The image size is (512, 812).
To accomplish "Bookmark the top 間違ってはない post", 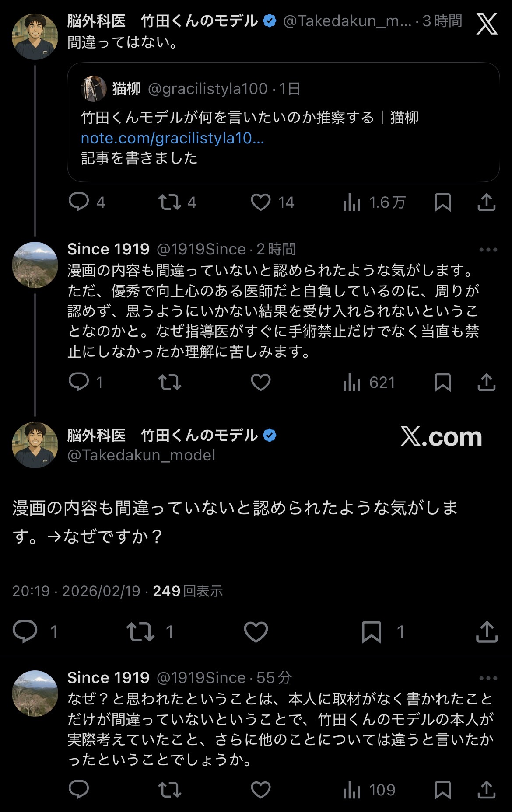I will [x=442, y=202].
